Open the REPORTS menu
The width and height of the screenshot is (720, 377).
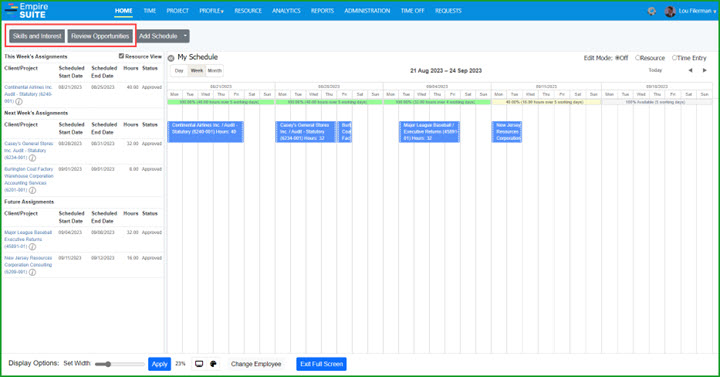pos(322,11)
